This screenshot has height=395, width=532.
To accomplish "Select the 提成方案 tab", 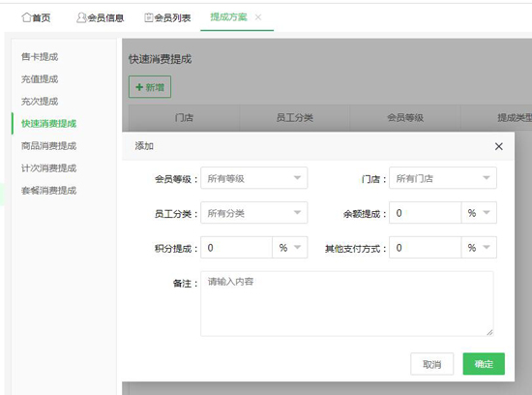I will point(228,17).
